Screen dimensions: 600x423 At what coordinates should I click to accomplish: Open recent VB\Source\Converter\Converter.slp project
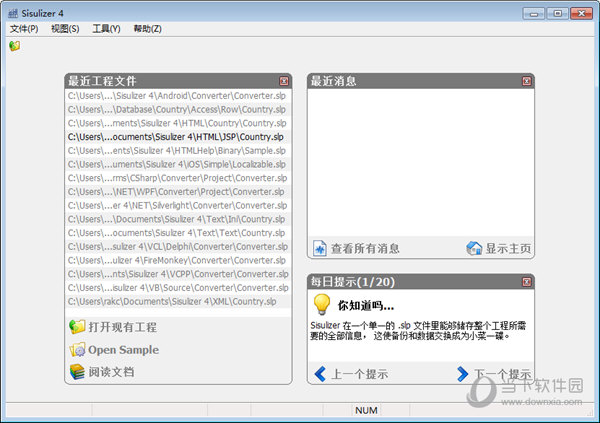coord(178,288)
